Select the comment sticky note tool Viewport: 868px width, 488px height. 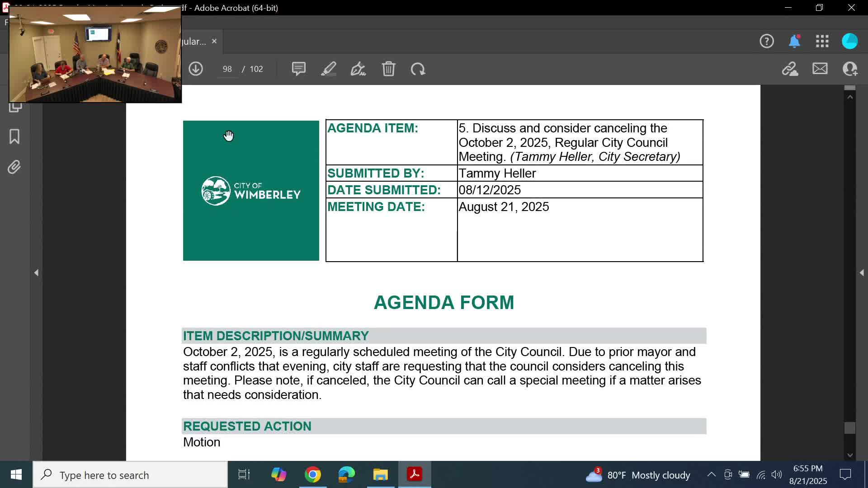298,69
